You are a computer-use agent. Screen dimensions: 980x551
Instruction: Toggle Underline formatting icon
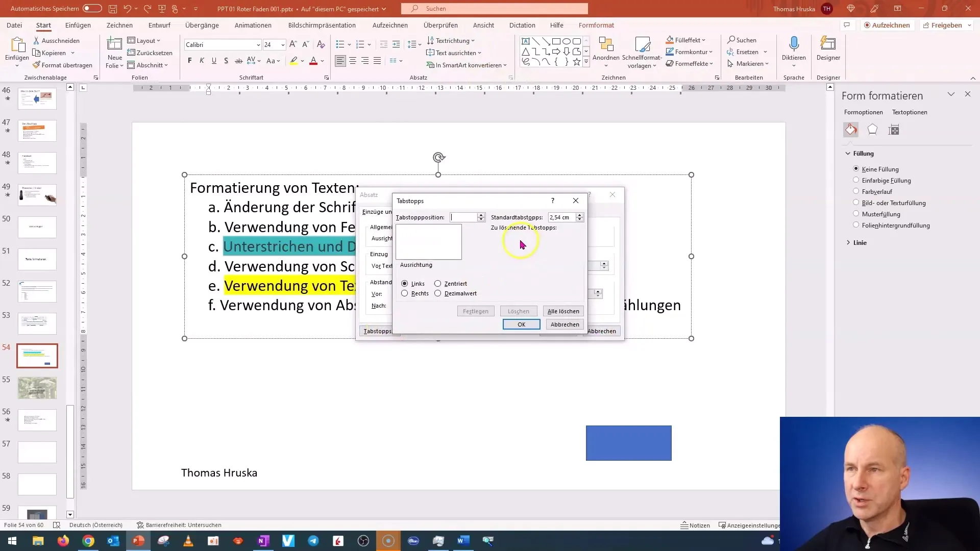coord(214,61)
